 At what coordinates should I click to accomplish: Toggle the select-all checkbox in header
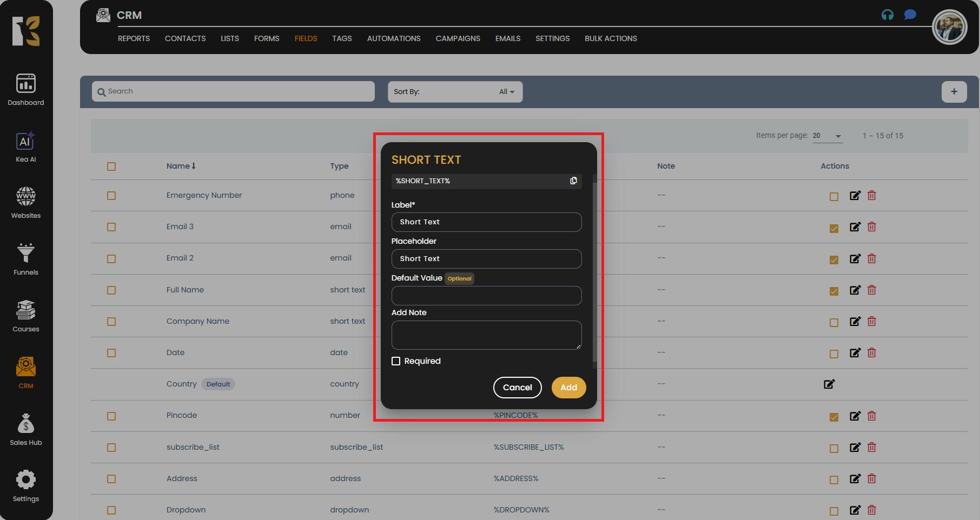click(111, 166)
